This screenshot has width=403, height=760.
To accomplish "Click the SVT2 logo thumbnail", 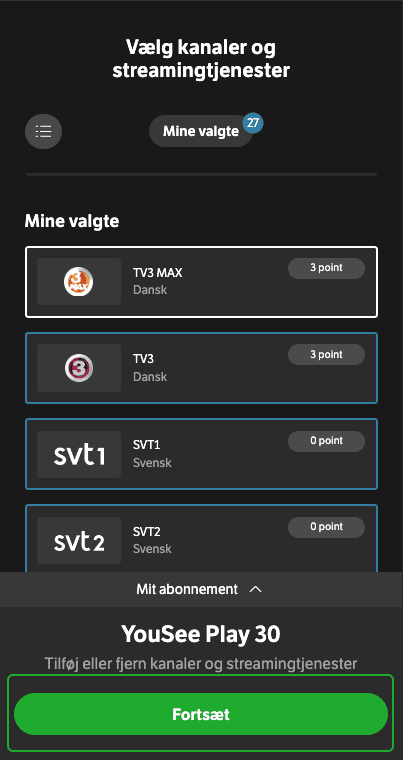I will point(79,540).
